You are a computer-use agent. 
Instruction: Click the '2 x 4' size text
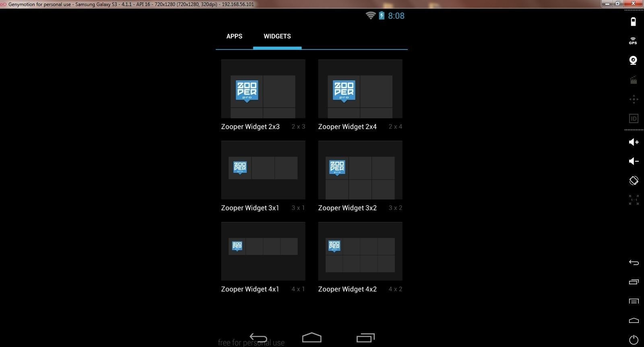click(x=395, y=127)
